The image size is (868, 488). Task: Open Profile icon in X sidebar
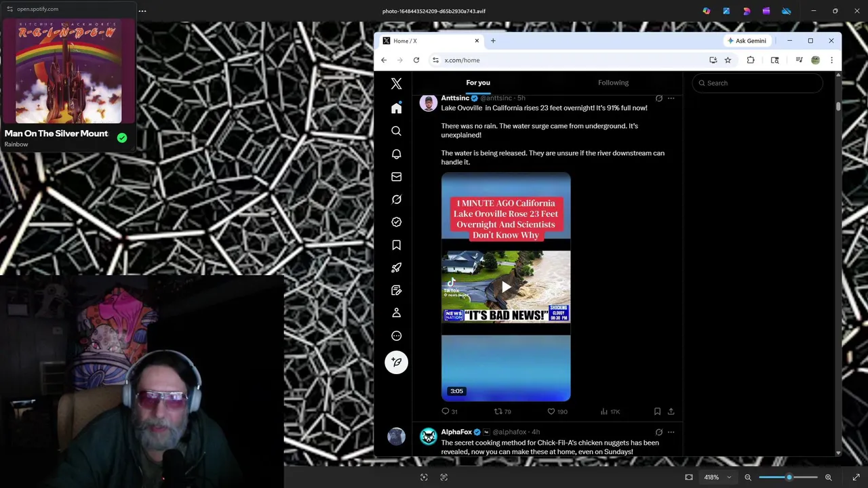pyautogui.click(x=396, y=313)
